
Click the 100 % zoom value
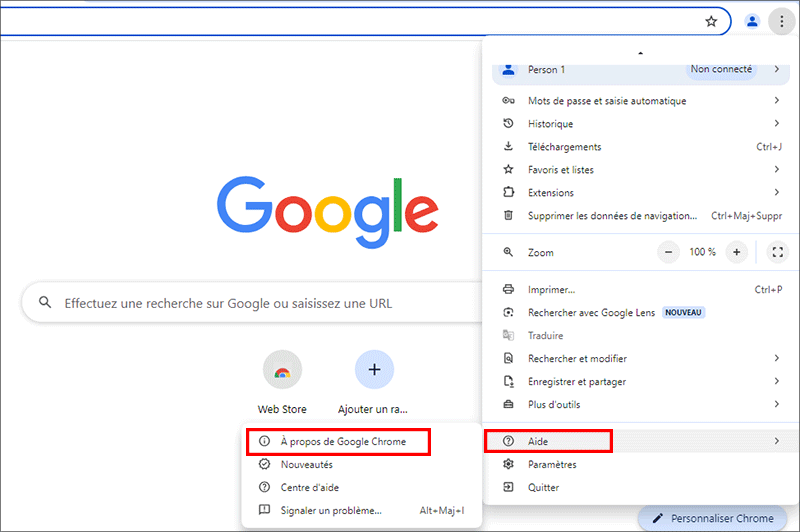coord(702,252)
